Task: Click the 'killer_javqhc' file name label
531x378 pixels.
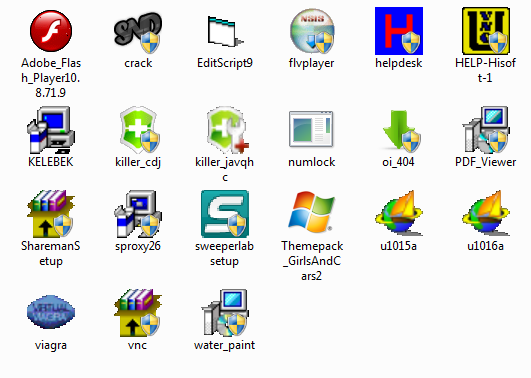Action: [x=225, y=169]
